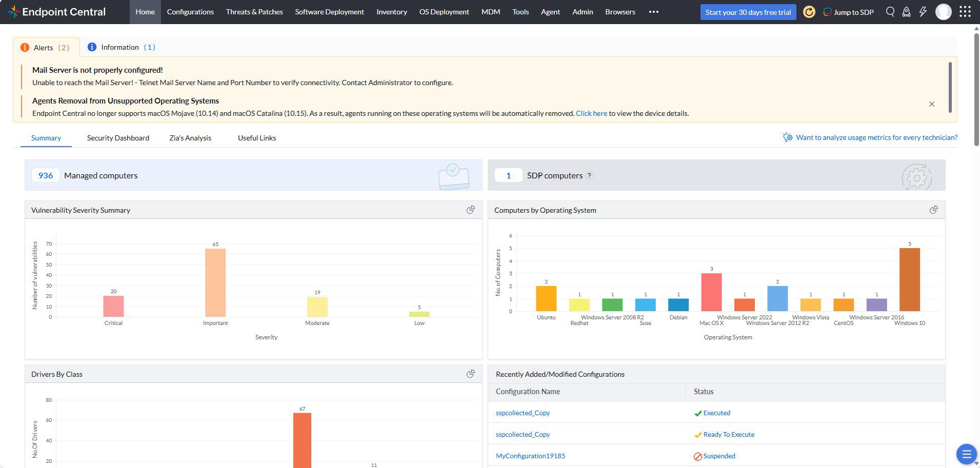This screenshot has height=468, width=980.
Task: Select the Windows 10 bar
Action: [910, 279]
